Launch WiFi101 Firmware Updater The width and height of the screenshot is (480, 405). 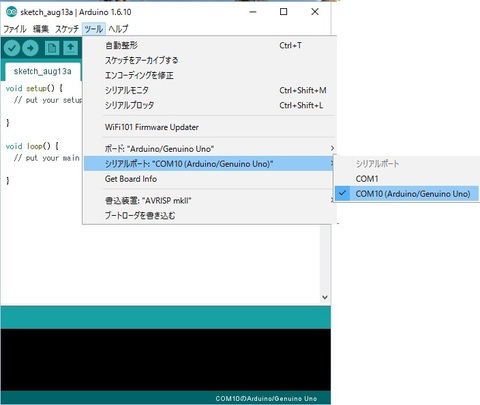click(209, 127)
